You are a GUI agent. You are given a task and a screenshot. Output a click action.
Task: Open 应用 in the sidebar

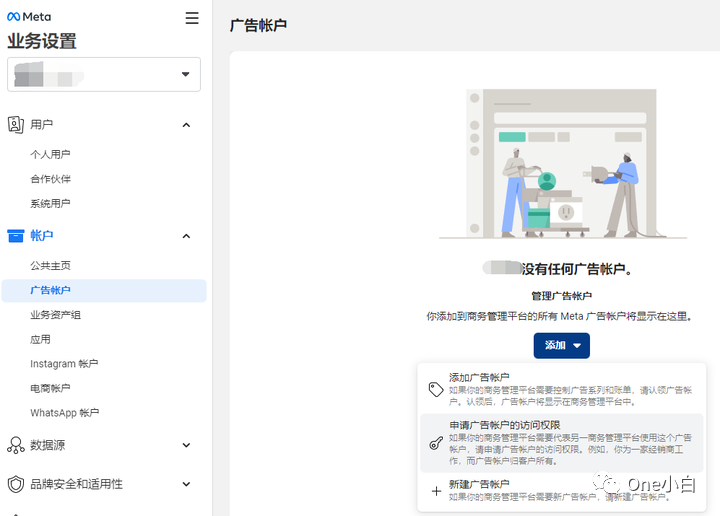[40, 340]
